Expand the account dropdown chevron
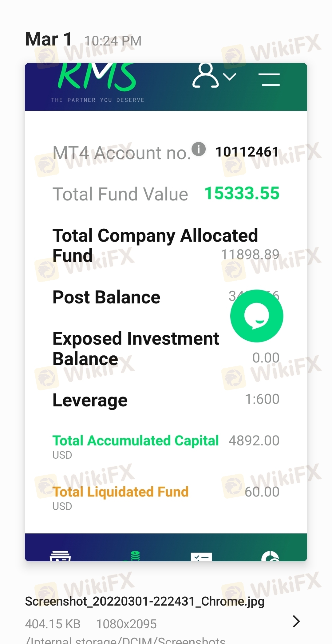Image resolution: width=332 pixels, height=644 pixels. [x=230, y=77]
